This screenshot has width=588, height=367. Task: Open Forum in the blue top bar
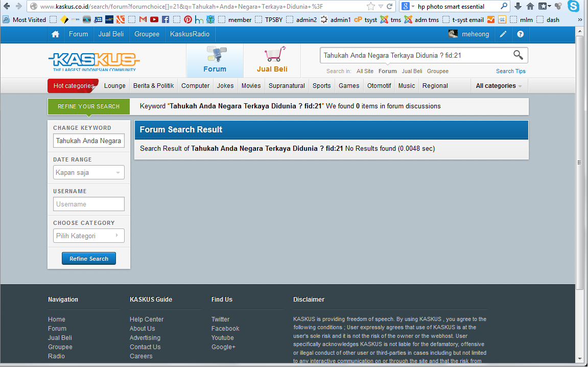(78, 34)
